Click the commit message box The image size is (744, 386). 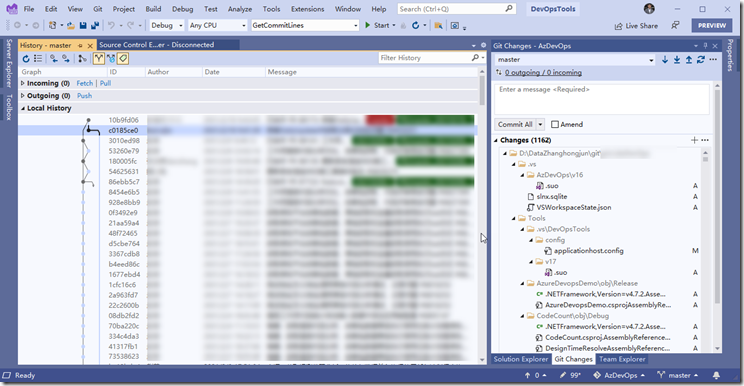point(602,99)
